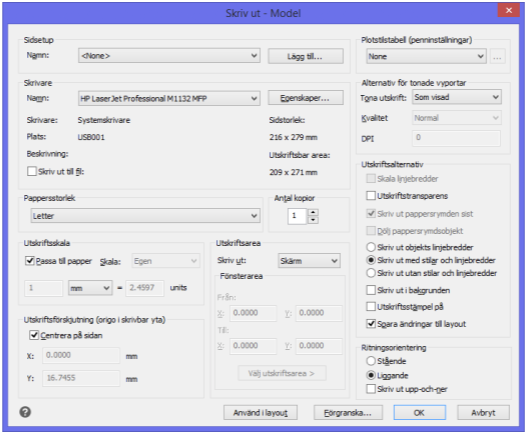The width and height of the screenshot is (525, 433).
Task: Uncheck Spara ändringar till layout
Action: [x=371, y=323]
